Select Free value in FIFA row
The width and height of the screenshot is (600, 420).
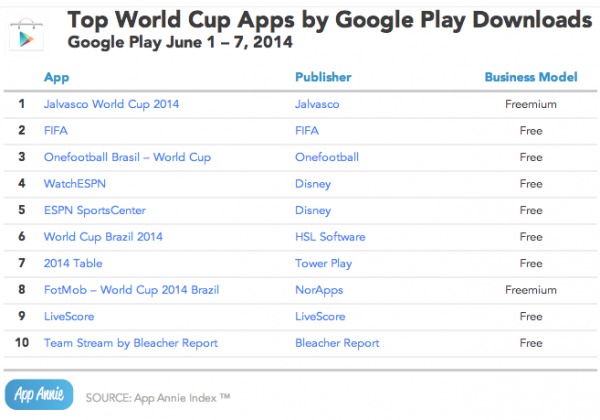(531, 131)
